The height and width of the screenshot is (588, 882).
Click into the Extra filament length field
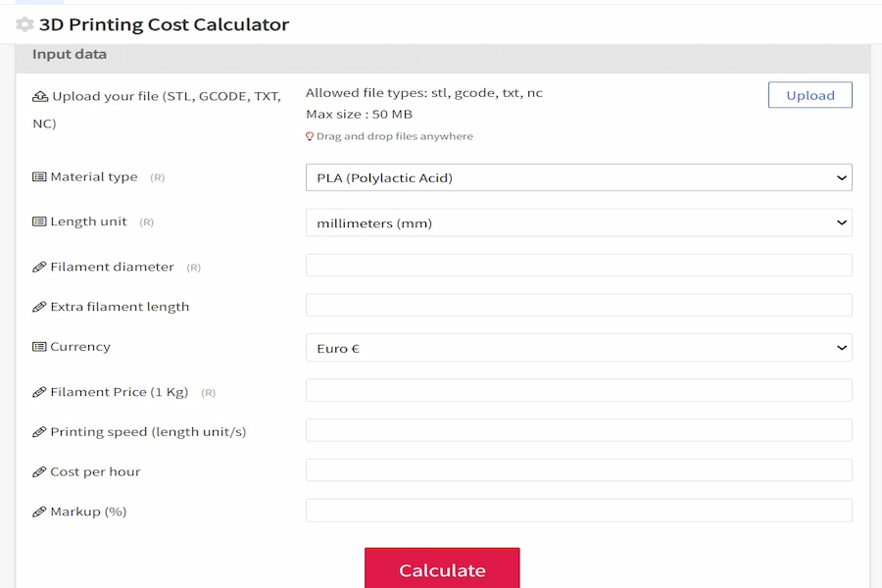click(x=578, y=306)
